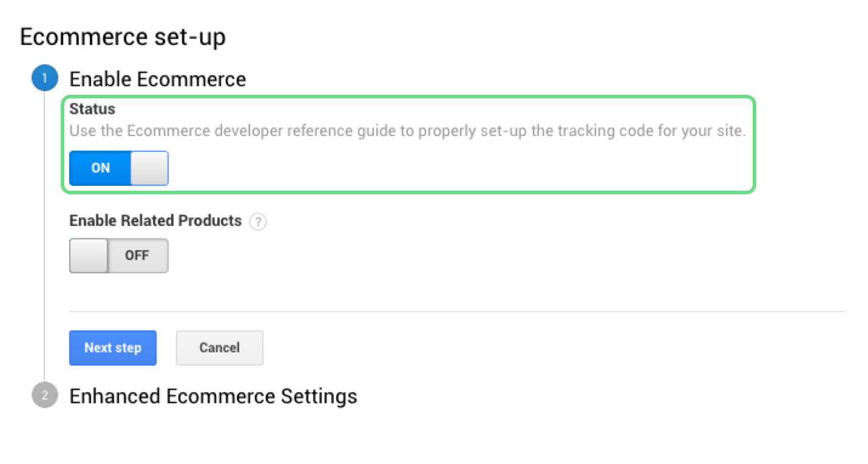Select the Ecommerce set-up page title
Screen dimensions: 868x464
point(123,37)
